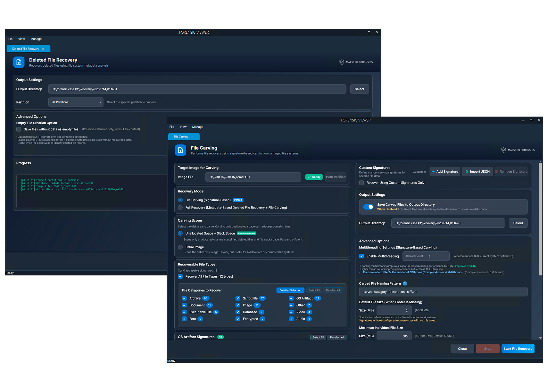Close the File Carving tab with its x
The height and width of the screenshot is (392, 548).
[x=192, y=137]
